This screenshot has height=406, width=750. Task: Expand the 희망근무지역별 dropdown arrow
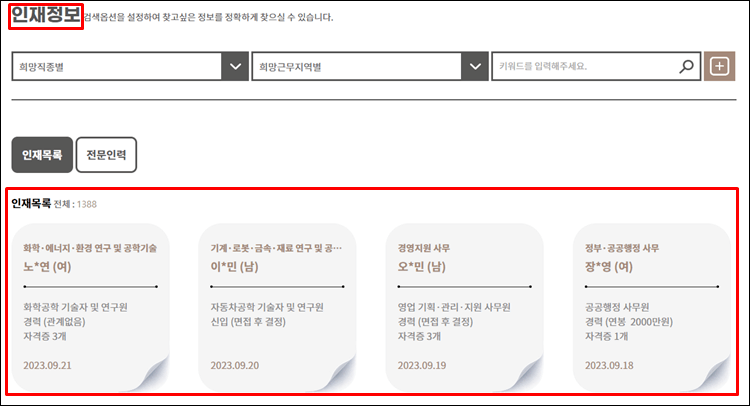(475, 66)
